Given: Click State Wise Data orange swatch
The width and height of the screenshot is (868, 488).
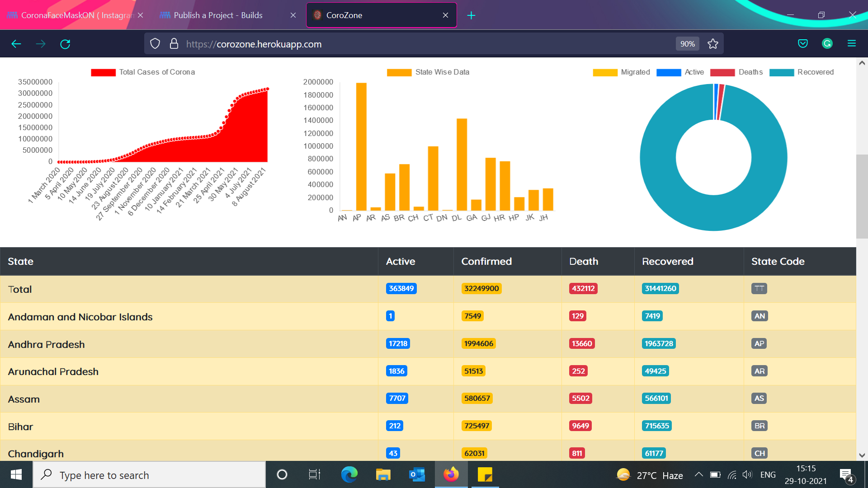Looking at the screenshot, I should pyautogui.click(x=399, y=72).
